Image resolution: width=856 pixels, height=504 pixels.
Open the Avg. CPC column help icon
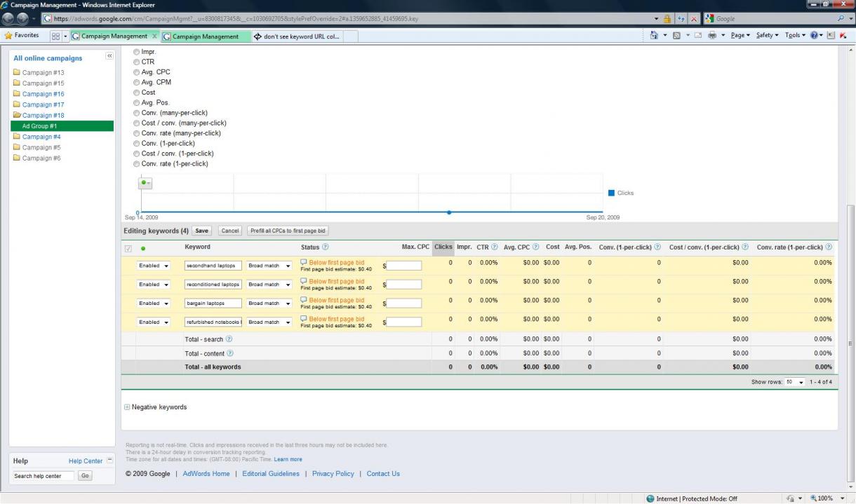536,247
